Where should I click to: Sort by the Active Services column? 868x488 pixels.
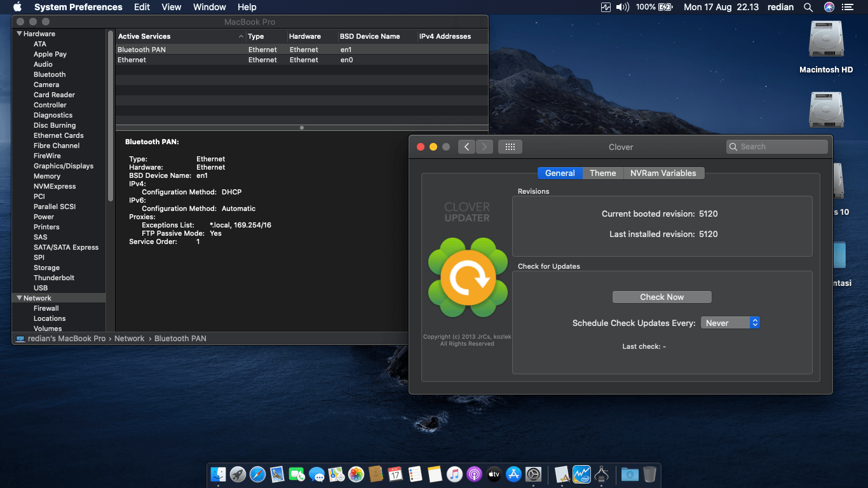click(x=180, y=36)
